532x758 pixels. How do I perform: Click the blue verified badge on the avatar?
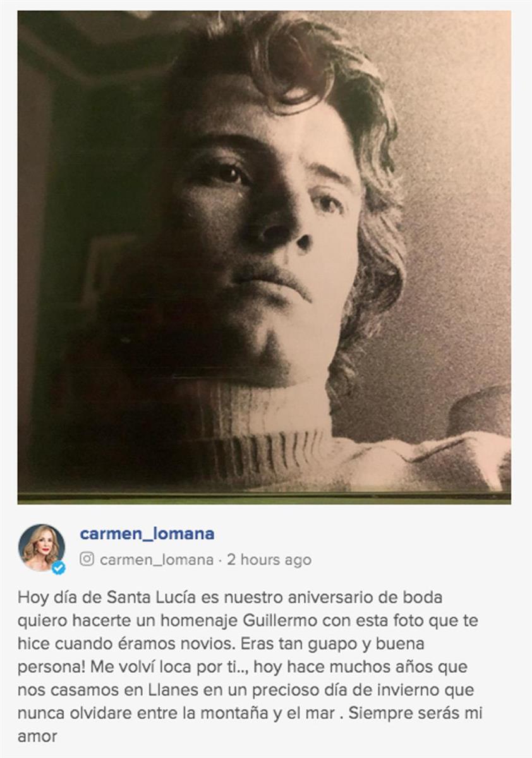tap(59, 567)
